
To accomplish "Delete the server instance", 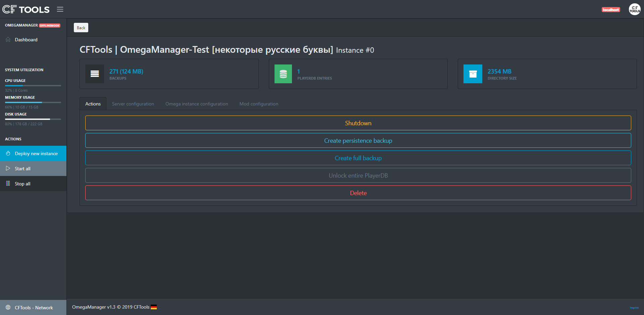I will point(358,193).
